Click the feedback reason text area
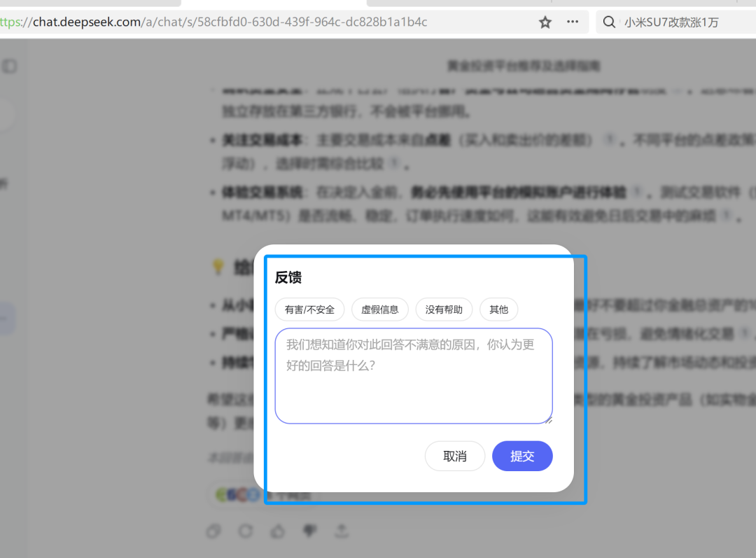Viewport: 756px width, 558px height. (x=414, y=375)
